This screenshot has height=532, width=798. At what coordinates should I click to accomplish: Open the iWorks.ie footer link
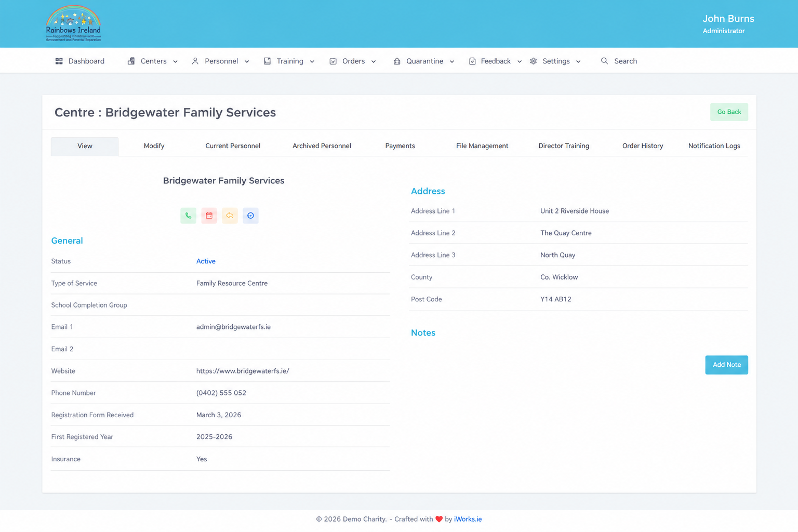tap(468, 519)
